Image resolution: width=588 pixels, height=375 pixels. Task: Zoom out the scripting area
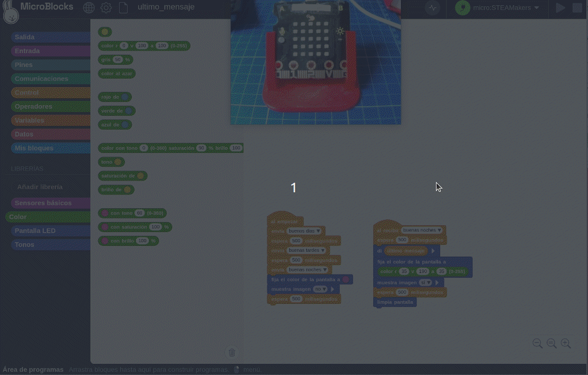[537, 343]
